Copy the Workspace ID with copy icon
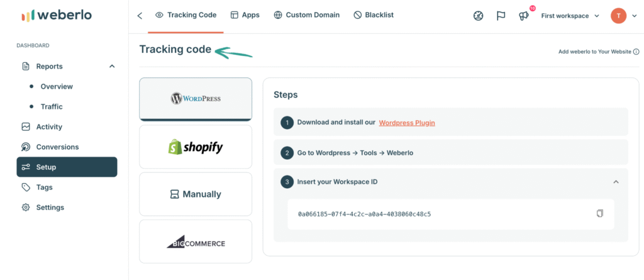This screenshot has height=280, width=644. click(600, 213)
